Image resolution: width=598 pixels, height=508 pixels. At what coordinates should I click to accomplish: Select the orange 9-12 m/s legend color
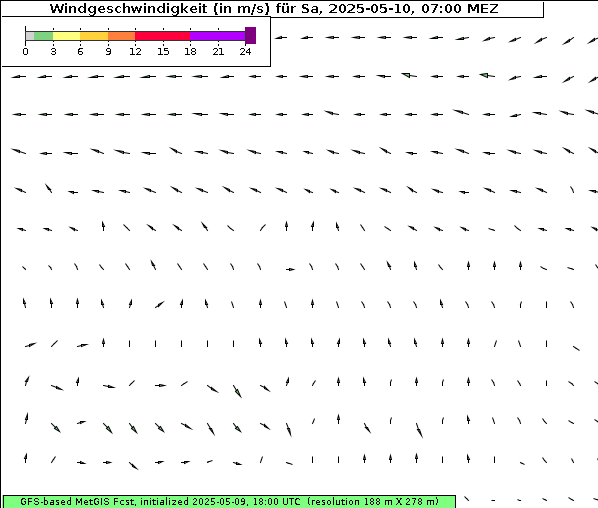[122, 36]
